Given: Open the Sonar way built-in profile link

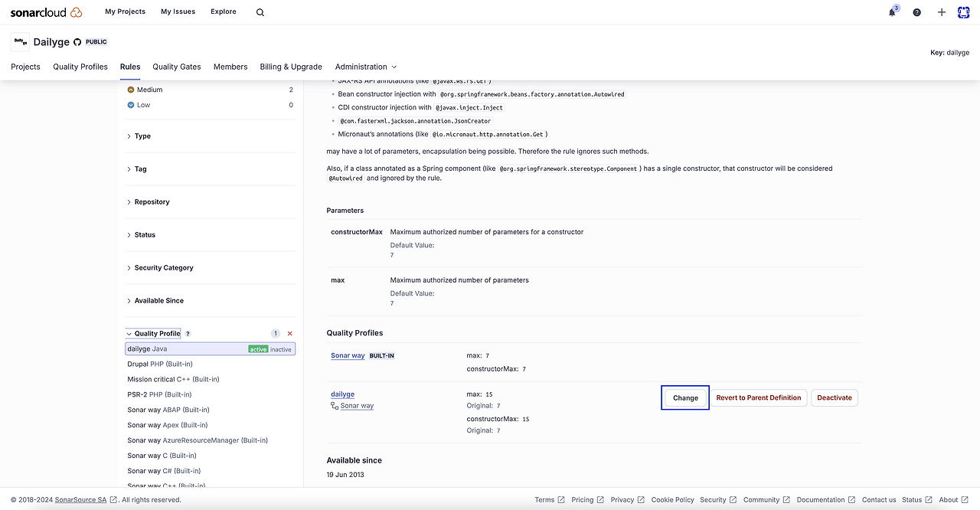Looking at the screenshot, I should 348,356.
